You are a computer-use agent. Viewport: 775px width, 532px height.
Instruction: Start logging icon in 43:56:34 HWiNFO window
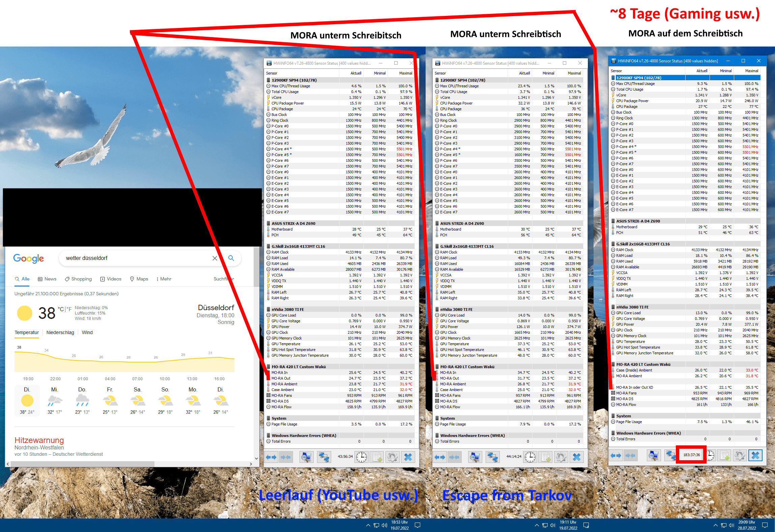pyautogui.click(x=377, y=457)
